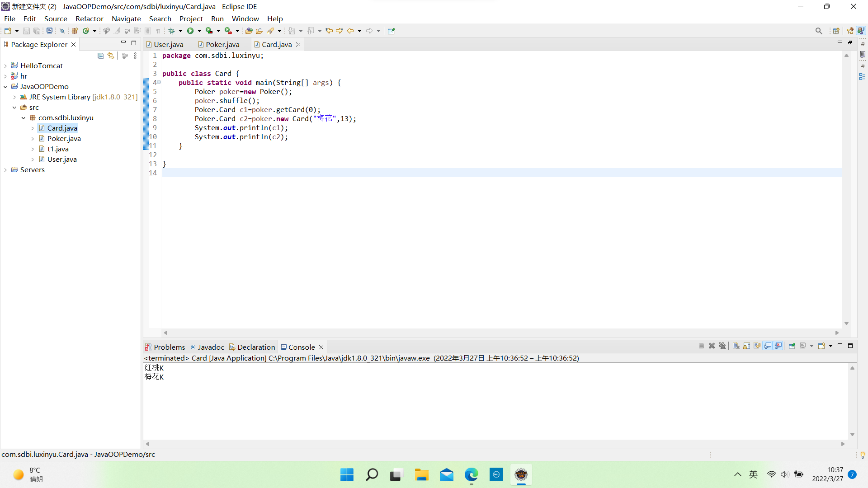Click Collapse All in Package Explorer
The height and width of the screenshot is (488, 868).
pyautogui.click(x=100, y=56)
